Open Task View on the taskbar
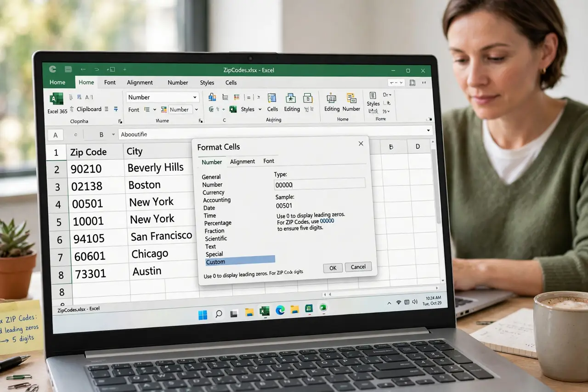Image resolution: width=588 pixels, height=392 pixels. pos(234,314)
